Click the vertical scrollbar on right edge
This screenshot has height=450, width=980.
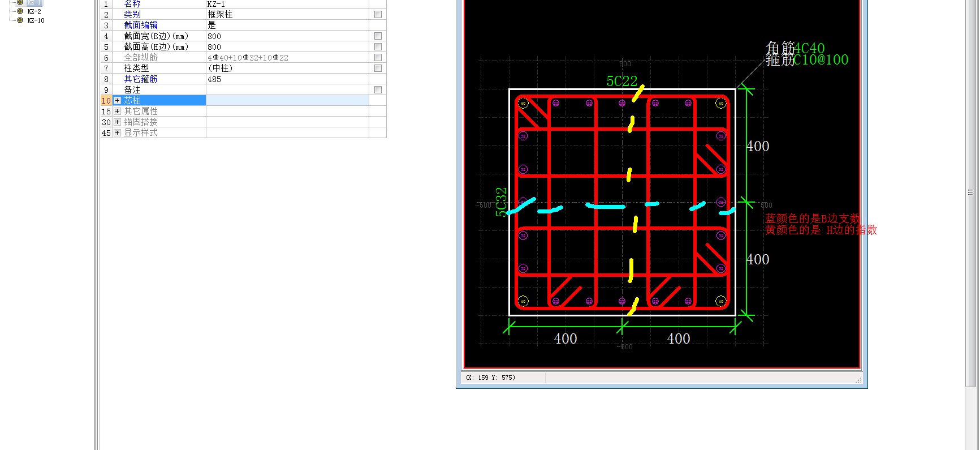click(970, 192)
